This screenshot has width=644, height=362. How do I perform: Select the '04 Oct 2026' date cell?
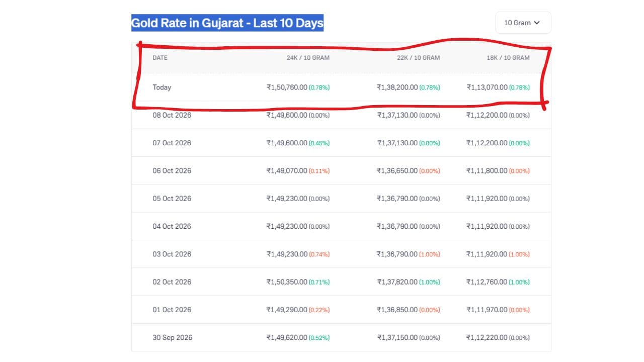(x=172, y=226)
